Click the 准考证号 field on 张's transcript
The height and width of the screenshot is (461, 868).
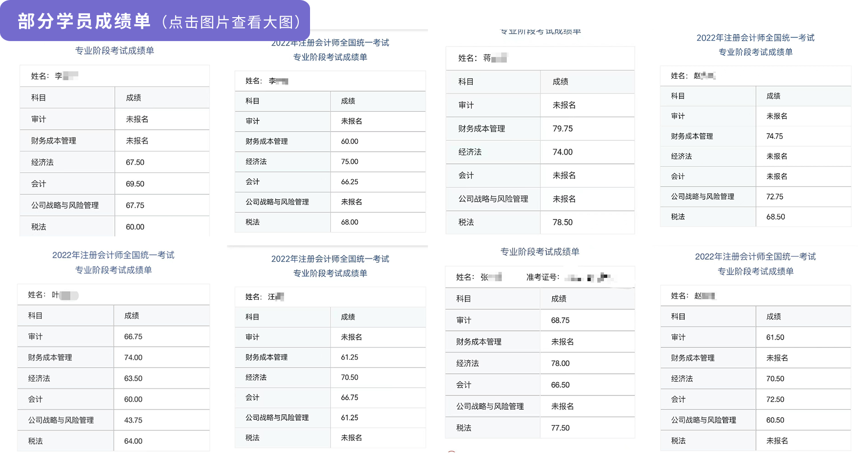click(x=543, y=277)
